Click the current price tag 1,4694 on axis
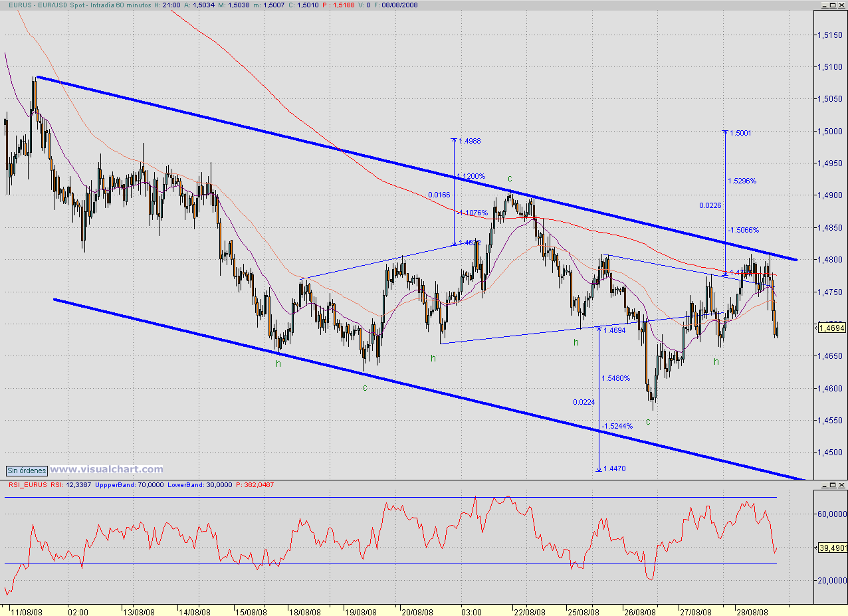This screenshot has height=616, width=848. (831, 327)
